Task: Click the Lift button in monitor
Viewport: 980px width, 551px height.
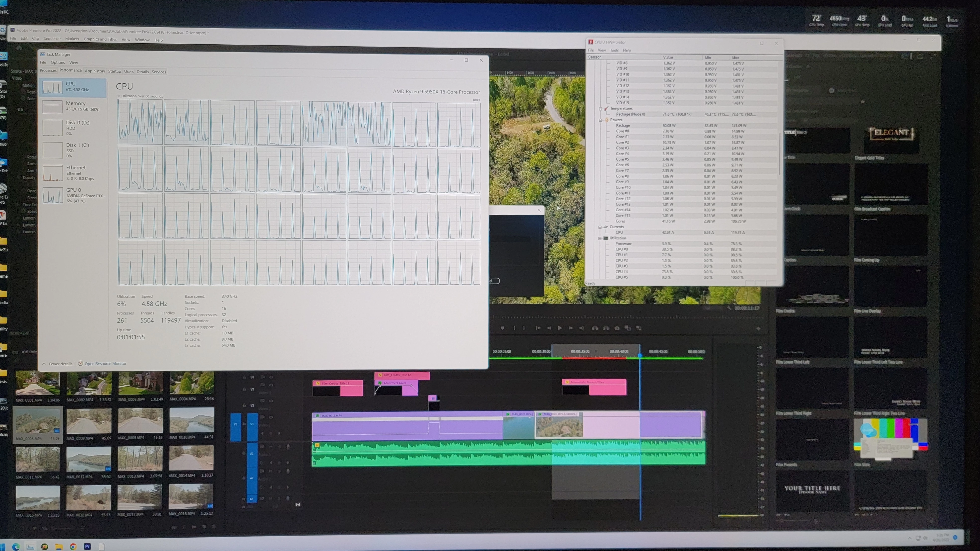Action: [595, 328]
